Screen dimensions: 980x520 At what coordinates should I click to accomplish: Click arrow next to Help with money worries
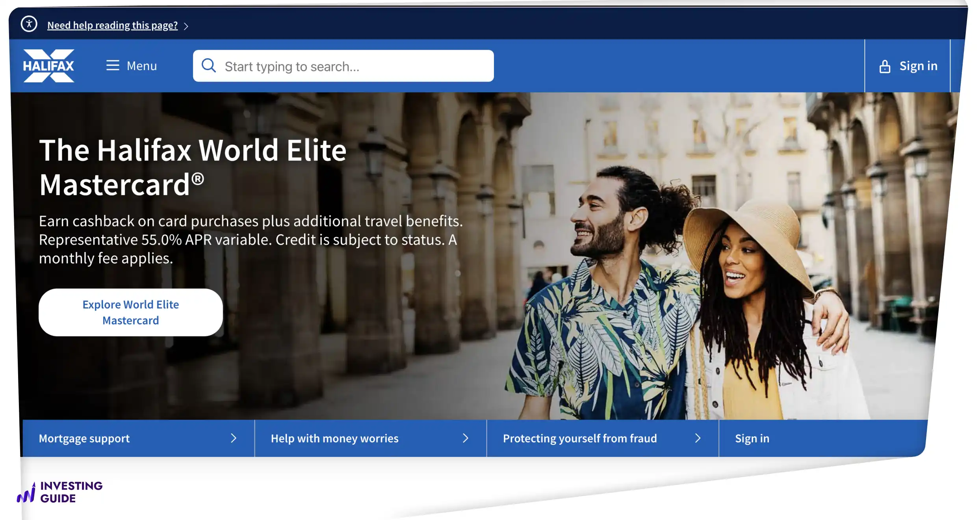point(466,438)
